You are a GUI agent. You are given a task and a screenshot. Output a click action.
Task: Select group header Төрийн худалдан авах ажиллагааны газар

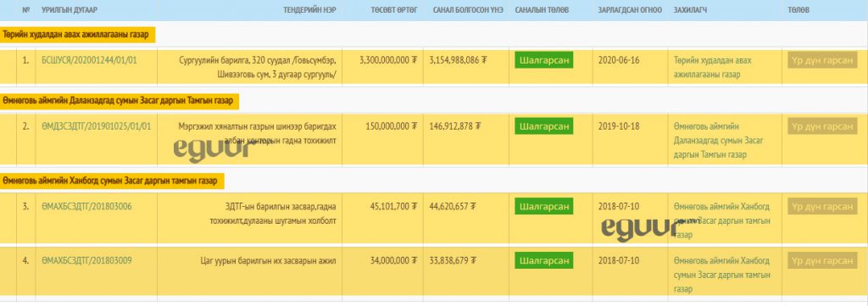[x=77, y=34]
